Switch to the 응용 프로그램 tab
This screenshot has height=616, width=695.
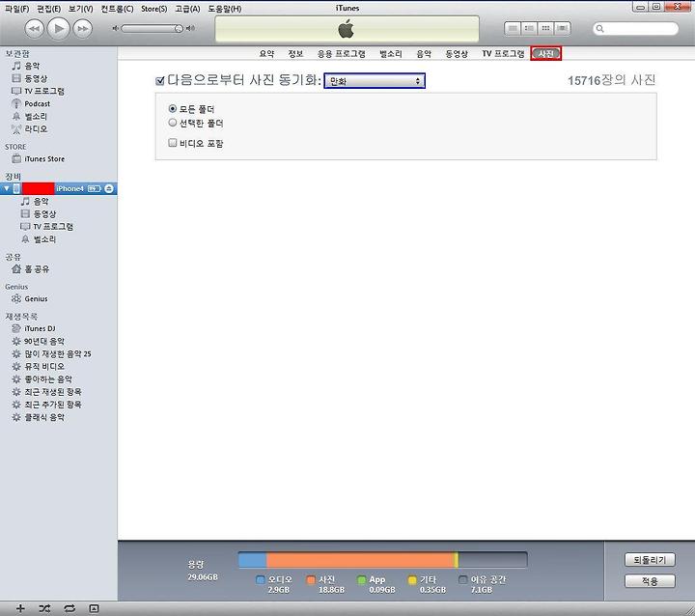[342, 54]
